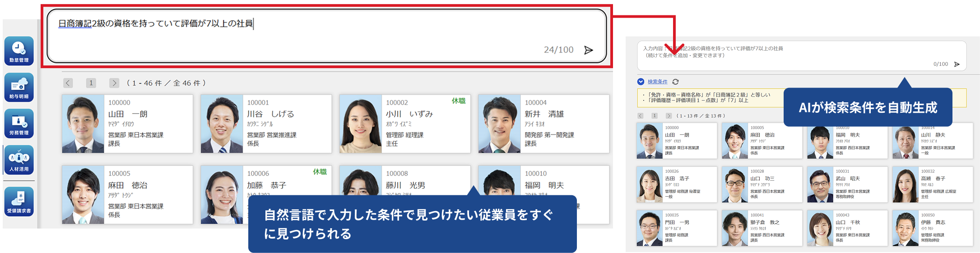Go to next page in 13件 results
980x253 pixels.
[x=669, y=116]
